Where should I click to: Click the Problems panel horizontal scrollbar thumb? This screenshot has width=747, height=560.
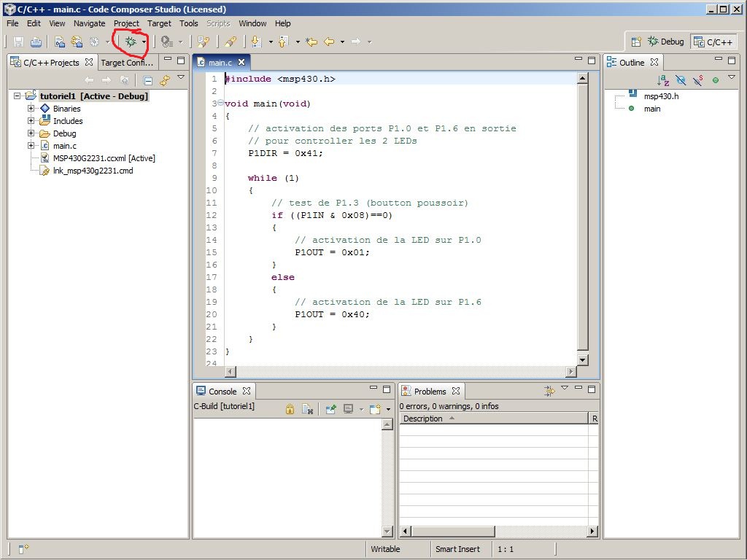click(453, 531)
